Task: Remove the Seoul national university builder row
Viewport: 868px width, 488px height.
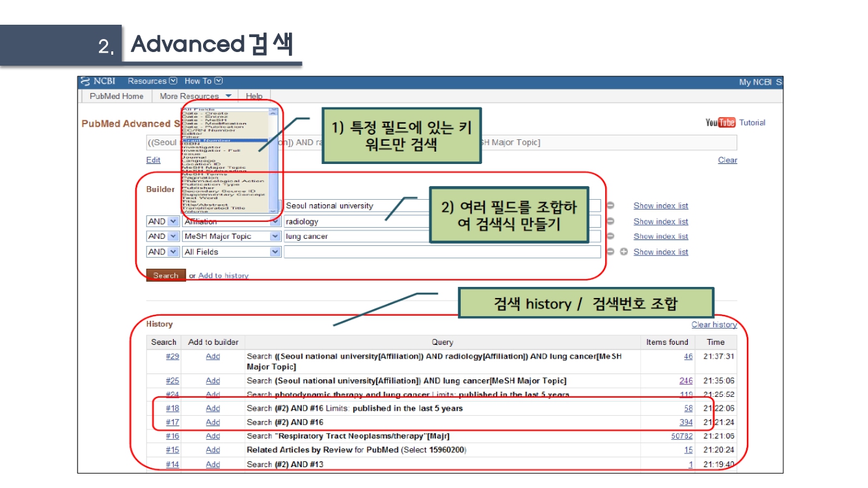Action: click(610, 206)
